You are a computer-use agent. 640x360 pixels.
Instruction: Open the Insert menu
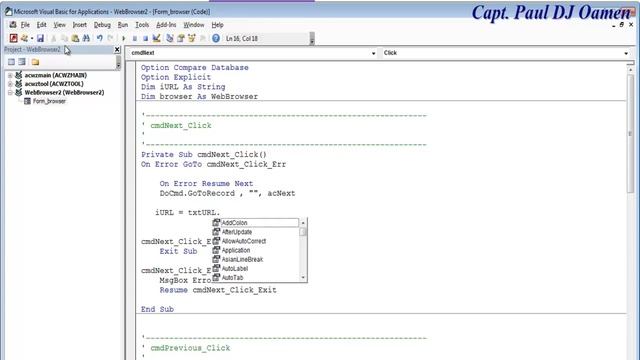click(x=79, y=25)
